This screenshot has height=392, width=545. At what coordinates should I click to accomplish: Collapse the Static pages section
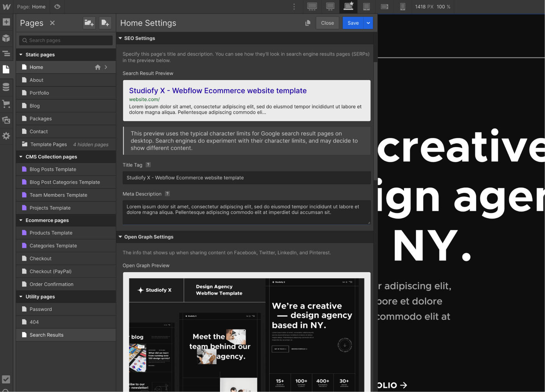pos(21,55)
